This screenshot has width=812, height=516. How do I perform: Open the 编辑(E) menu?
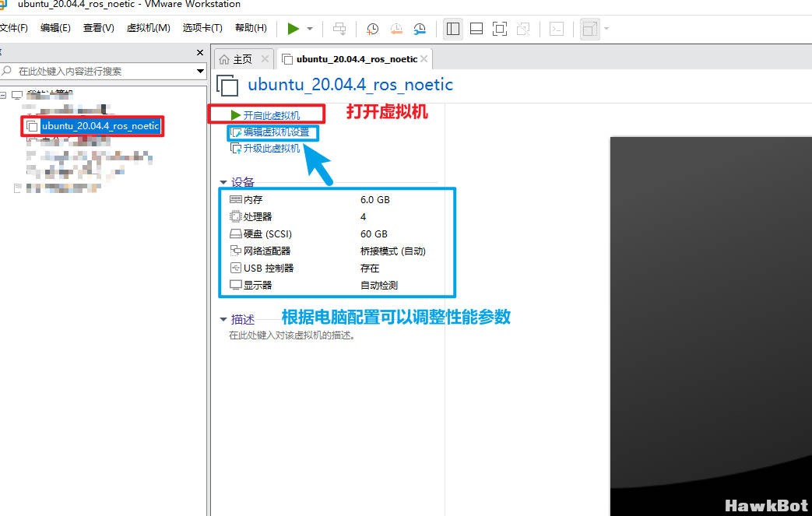(55, 28)
